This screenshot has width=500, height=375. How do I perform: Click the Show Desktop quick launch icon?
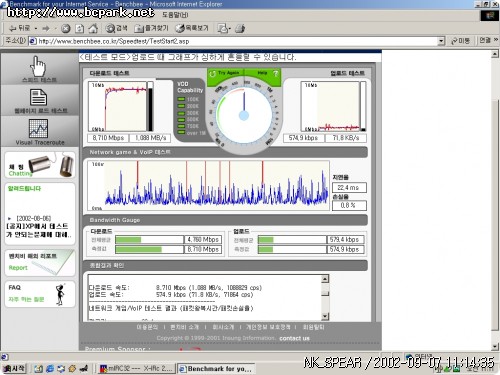(x=39, y=369)
